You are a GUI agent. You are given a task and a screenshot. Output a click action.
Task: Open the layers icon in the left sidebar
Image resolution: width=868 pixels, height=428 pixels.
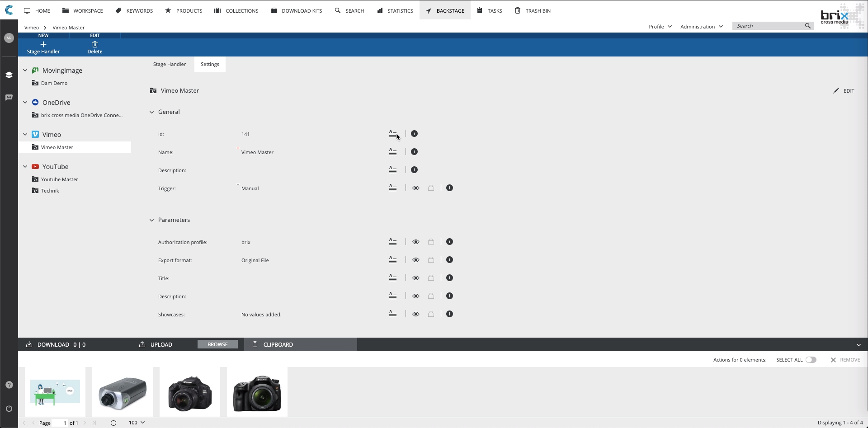9,75
